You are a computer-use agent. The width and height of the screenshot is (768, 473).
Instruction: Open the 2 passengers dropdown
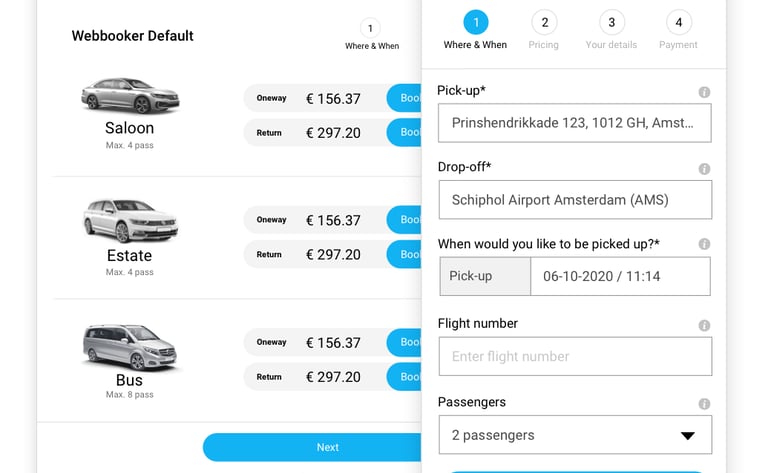pos(575,435)
